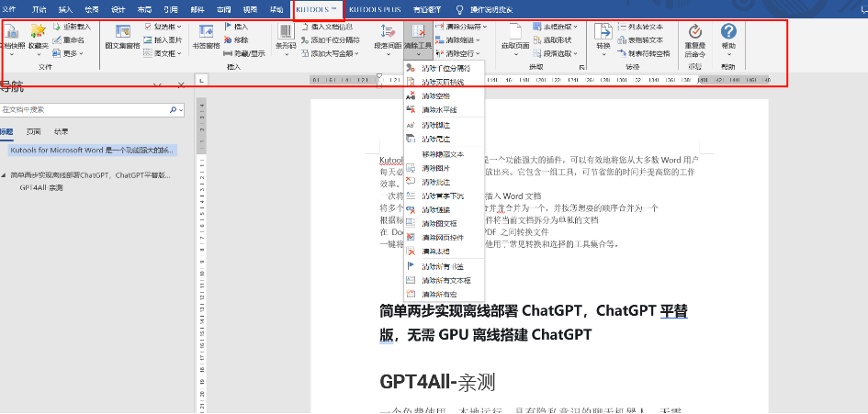Click 重复最后命令 rerun button
The height and width of the screenshot is (414, 868).
coord(695,39)
